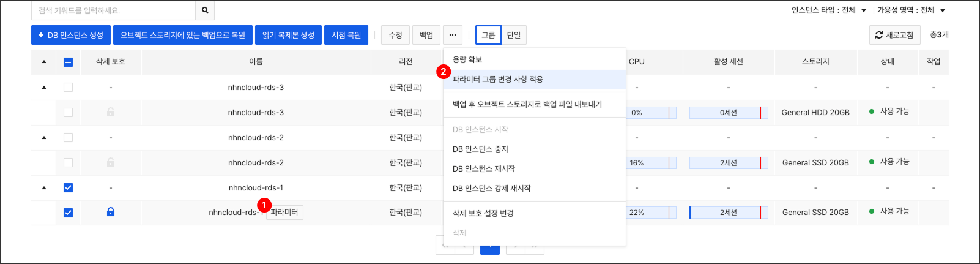980x264 pixels.
Task: Click the 0세션 active session bar
Action: [x=729, y=113]
